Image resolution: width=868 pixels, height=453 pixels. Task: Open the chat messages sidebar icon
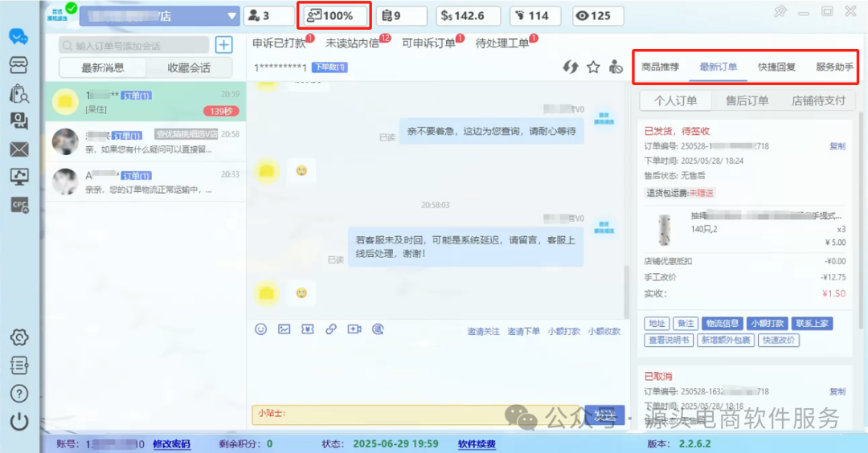pyautogui.click(x=18, y=37)
